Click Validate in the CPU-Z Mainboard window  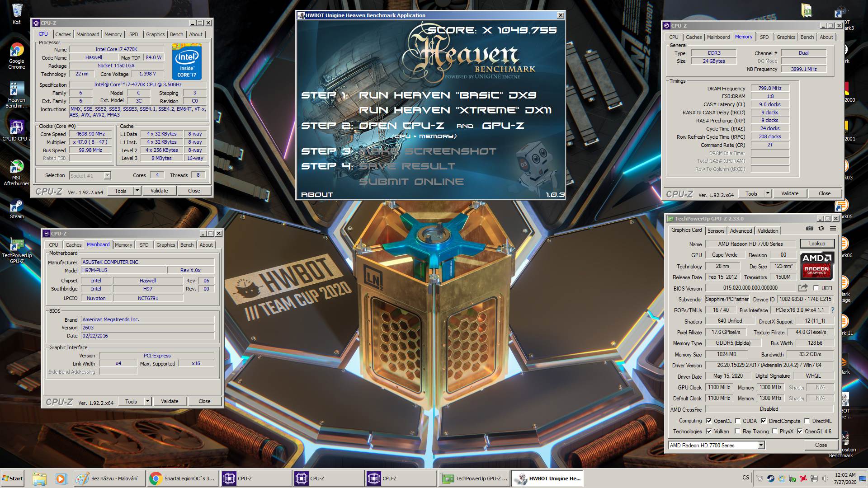coord(170,401)
